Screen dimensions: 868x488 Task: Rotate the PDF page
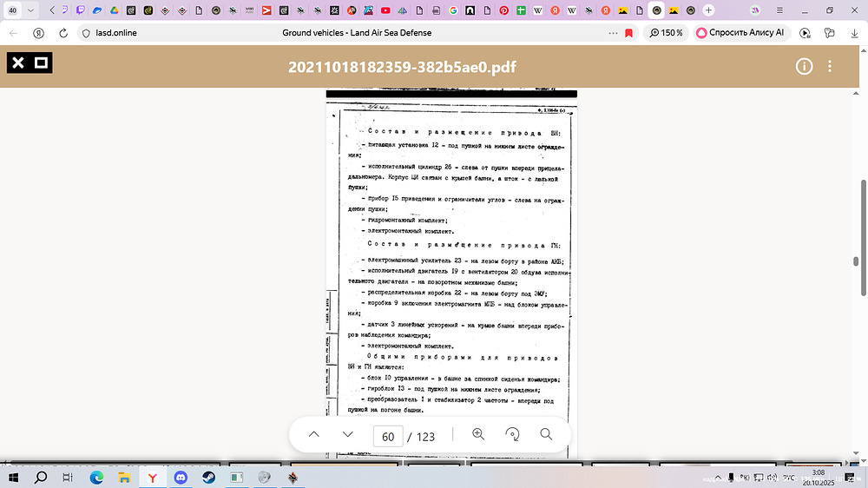tap(512, 435)
